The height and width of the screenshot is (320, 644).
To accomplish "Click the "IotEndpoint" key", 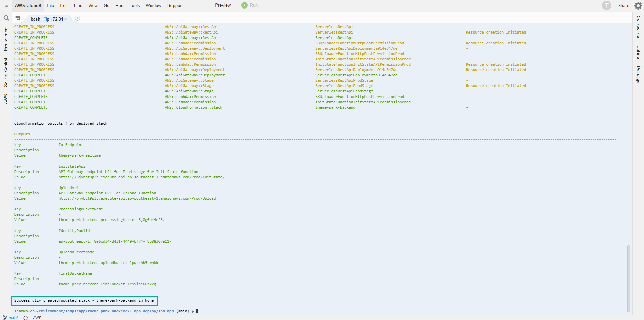I will 71,145.
